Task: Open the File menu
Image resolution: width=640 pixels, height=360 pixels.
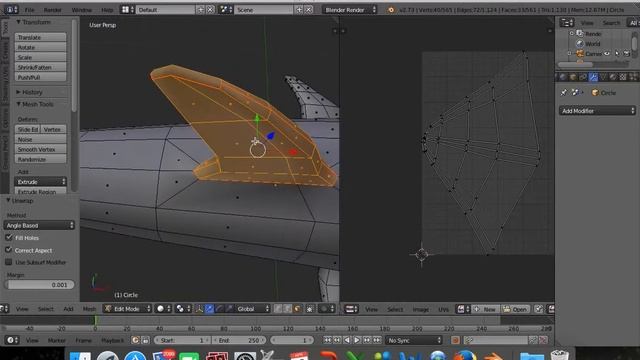Action: click(29, 10)
